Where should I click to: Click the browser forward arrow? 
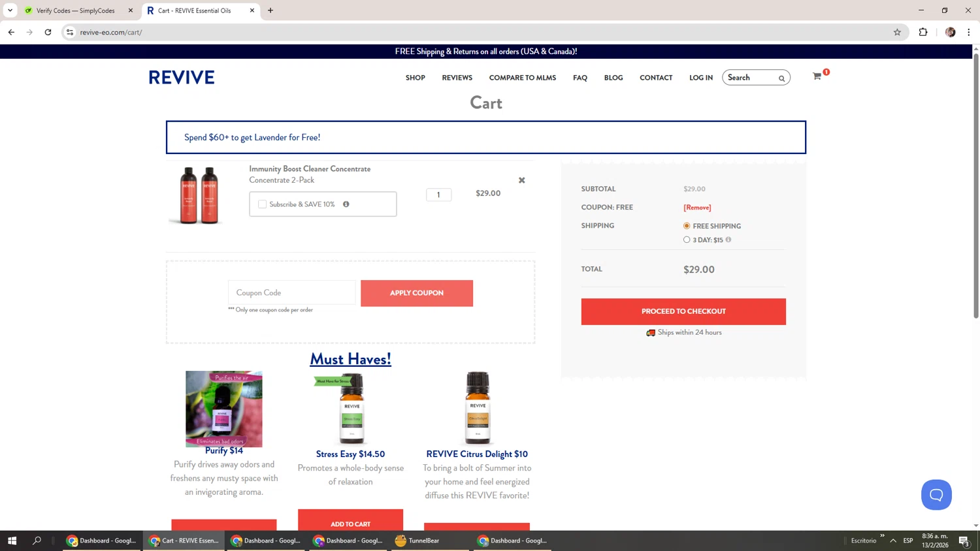coord(29,32)
